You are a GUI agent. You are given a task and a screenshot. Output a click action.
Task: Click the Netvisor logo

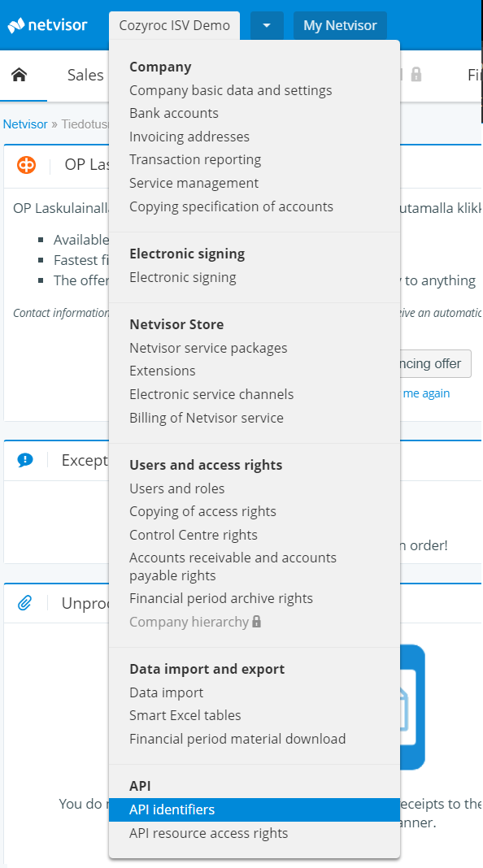pos(48,25)
